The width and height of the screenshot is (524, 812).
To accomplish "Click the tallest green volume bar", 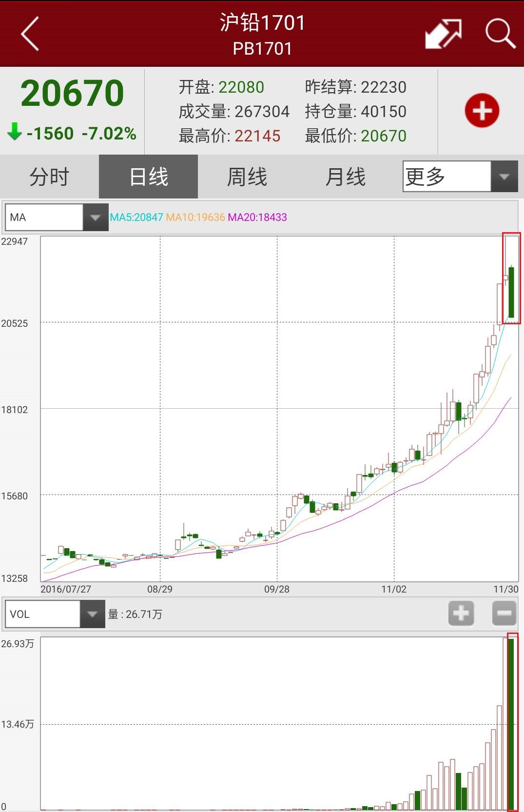I will click(x=511, y=724).
